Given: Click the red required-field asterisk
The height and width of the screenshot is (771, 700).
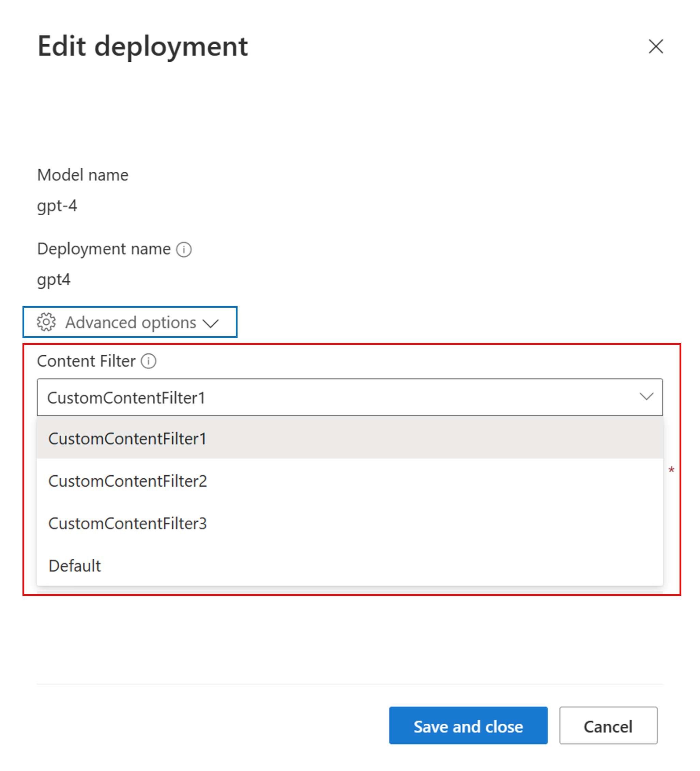Looking at the screenshot, I should click(x=671, y=470).
